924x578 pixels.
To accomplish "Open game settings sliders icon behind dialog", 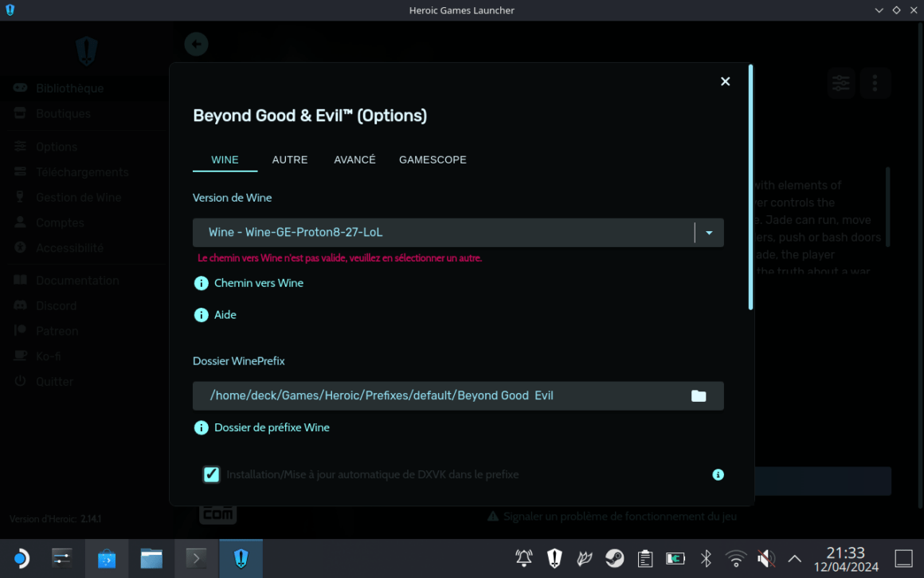I will (x=841, y=83).
